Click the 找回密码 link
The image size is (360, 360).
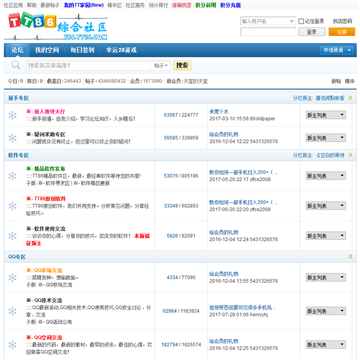(x=342, y=21)
